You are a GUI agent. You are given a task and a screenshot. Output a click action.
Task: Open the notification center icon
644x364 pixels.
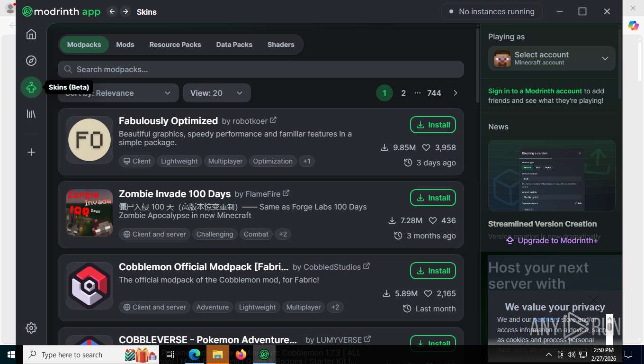[628, 354]
